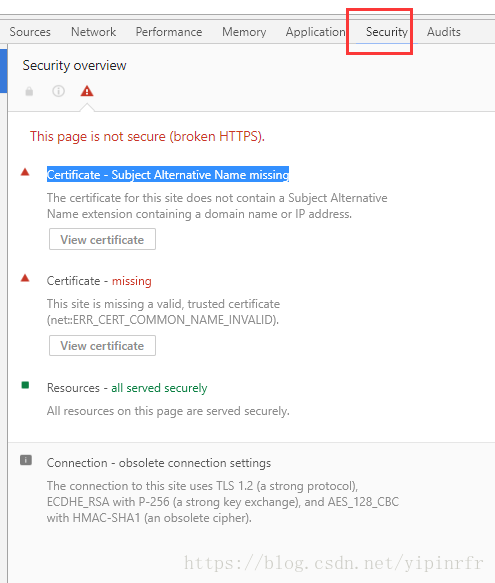Open the Performance tab
The width and height of the screenshot is (495, 583).
[169, 32]
